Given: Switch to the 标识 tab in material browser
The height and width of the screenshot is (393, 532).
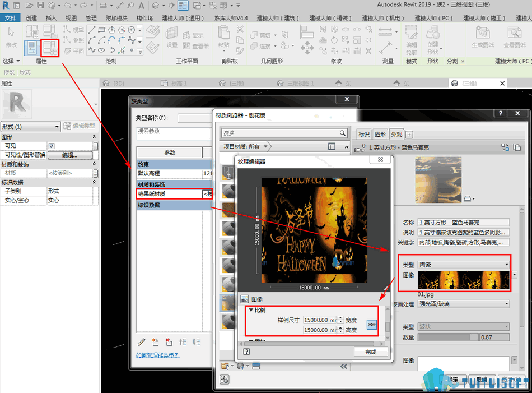Looking at the screenshot, I should click(x=363, y=134).
